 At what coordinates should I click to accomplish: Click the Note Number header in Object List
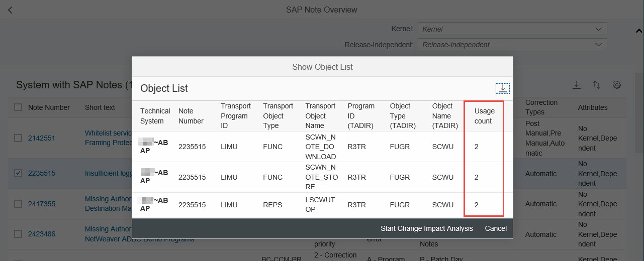click(191, 116)
